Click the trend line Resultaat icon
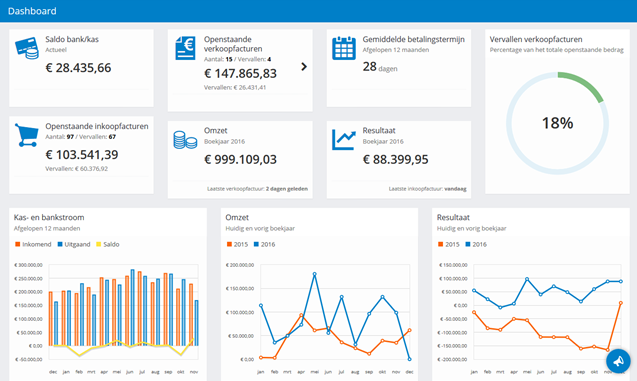Screen dimensions: 637x381 (x=344, y=139)
